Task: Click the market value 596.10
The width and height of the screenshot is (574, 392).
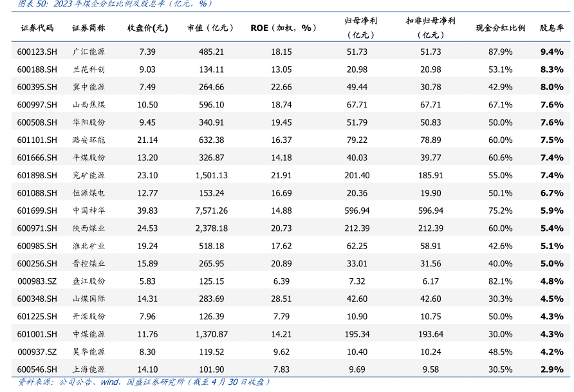Action: click(x=211, y=105)
